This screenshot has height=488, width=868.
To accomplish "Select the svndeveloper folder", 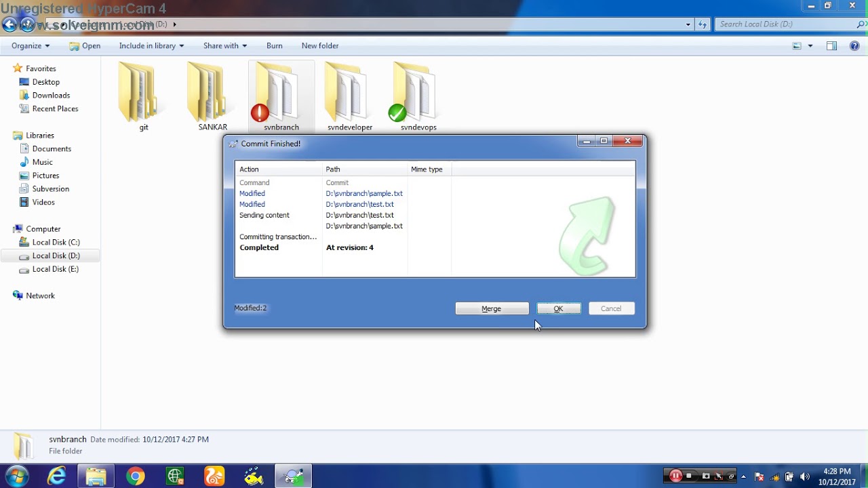I will click(x=350, y=97).
